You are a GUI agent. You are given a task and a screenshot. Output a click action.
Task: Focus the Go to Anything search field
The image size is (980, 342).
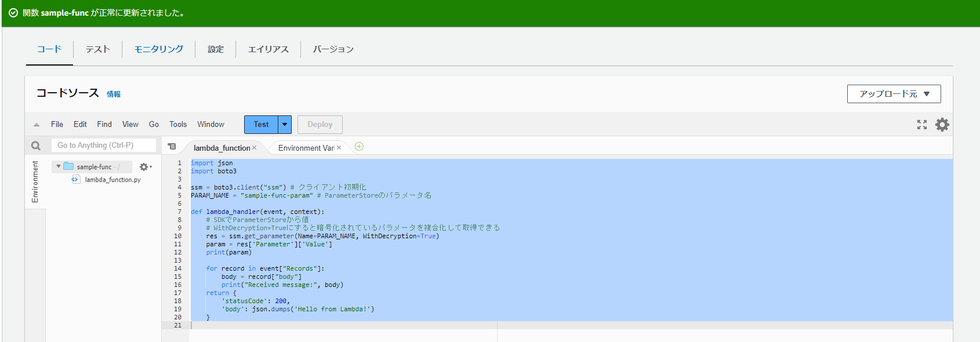[104, 145]
